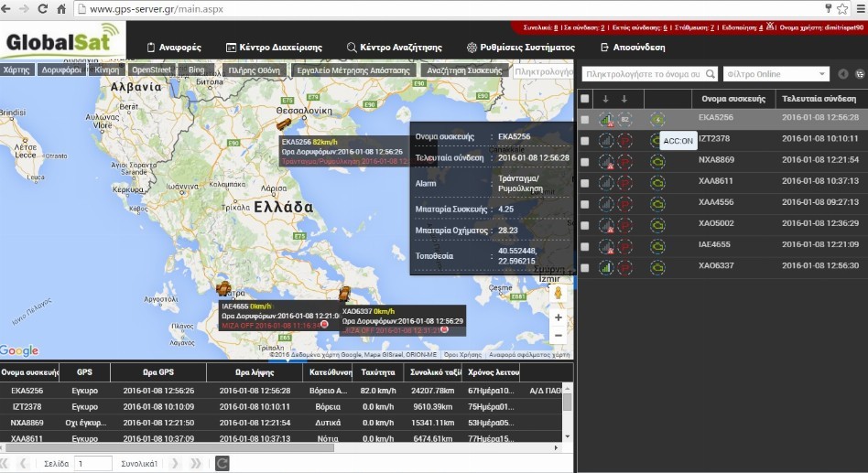Viewport: 868px width, 473px height.
Task: Click the search magnifier in device search box
Action: [x=711, y=74]
